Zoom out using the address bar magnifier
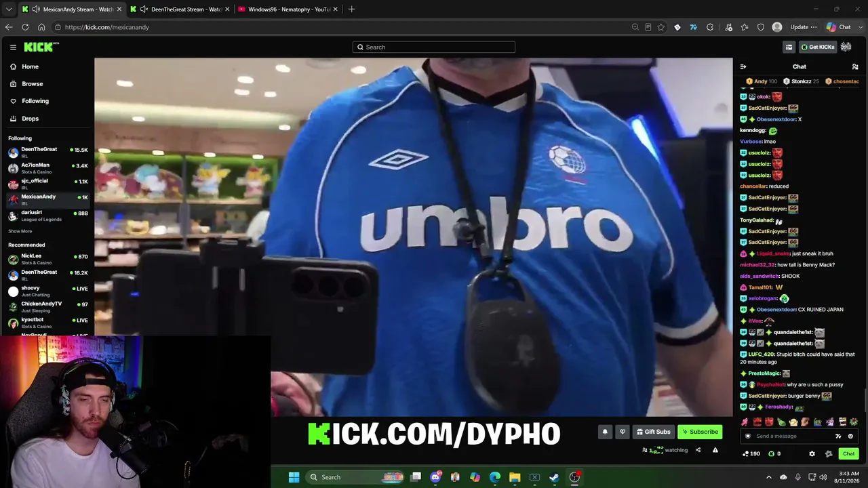 point(635,27)
